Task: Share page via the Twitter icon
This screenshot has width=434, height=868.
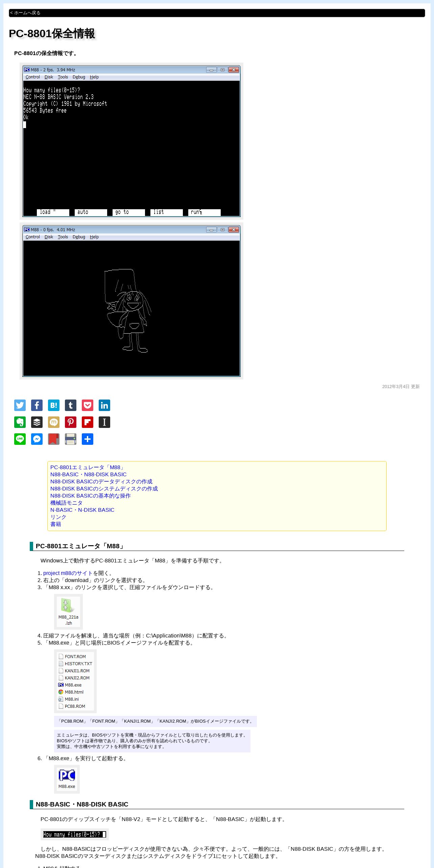Action: 20,405
